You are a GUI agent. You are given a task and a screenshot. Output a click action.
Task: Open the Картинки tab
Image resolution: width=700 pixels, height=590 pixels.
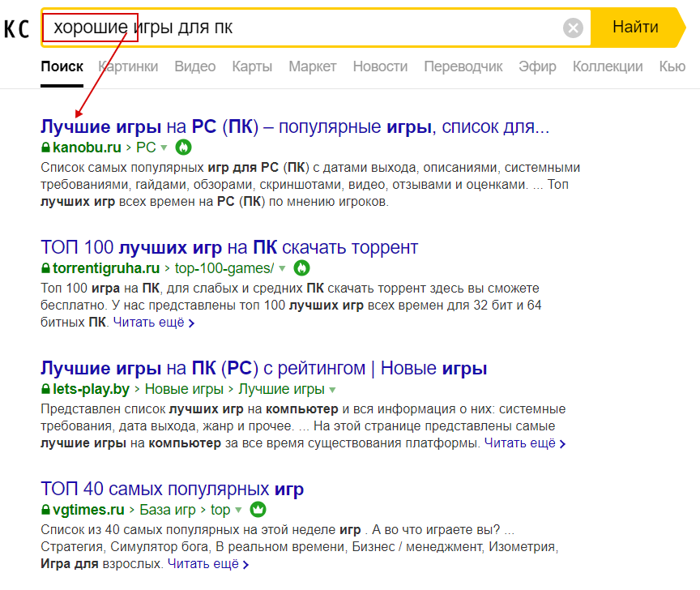coord(128,66)
